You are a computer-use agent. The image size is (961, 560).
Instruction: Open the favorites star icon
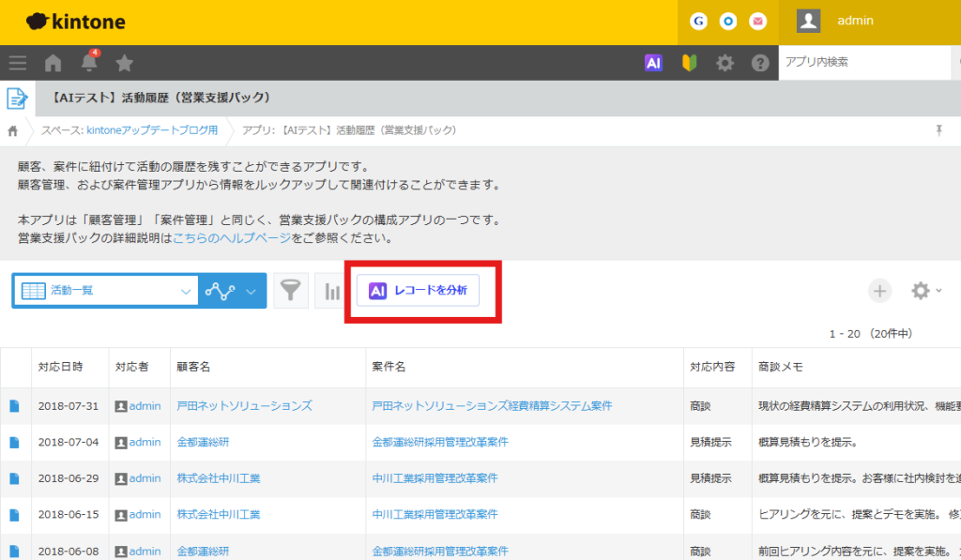pos(124,63)
